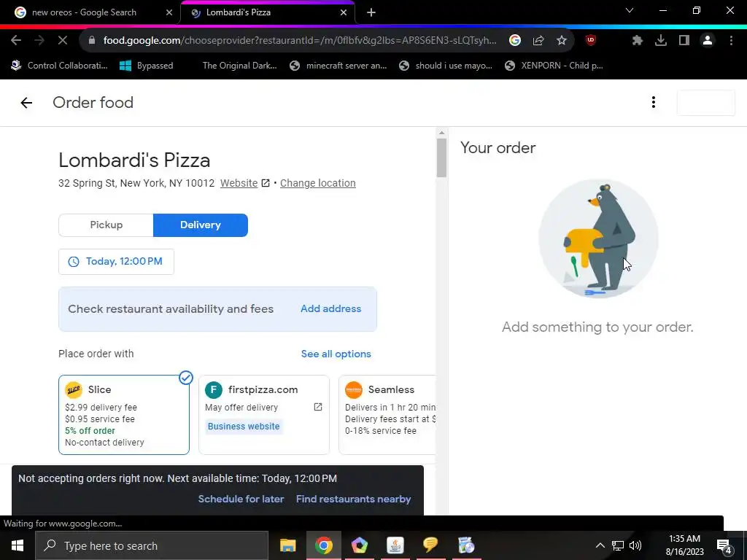This screenshot has width=747, height=560.
Task: Open minecraft server an... bookmark
Action: pos(338,66)
